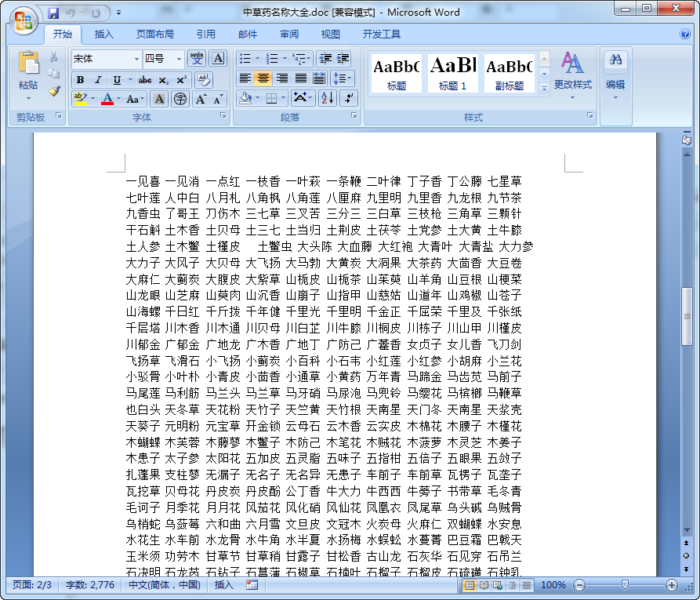Click 中文(简体，中国) language indicator
Image resolution: width=700 pixels, height=600 pixels.
pos(165,585)
